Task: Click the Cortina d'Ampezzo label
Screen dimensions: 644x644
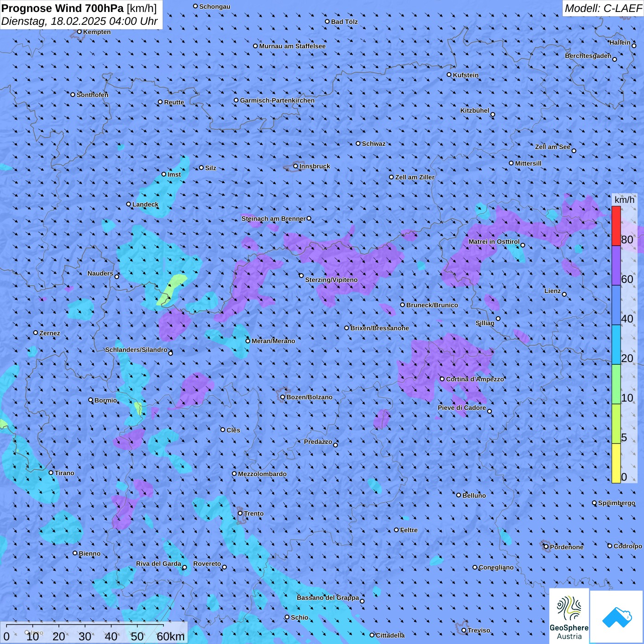Action: click(475, 379)
